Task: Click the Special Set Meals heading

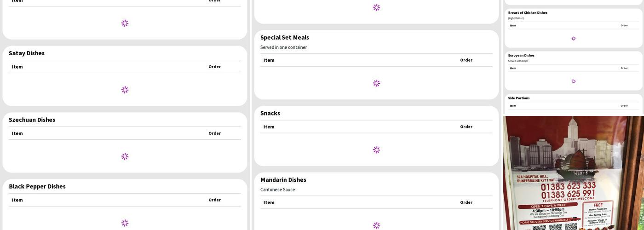Action: (x=285, y=37)
